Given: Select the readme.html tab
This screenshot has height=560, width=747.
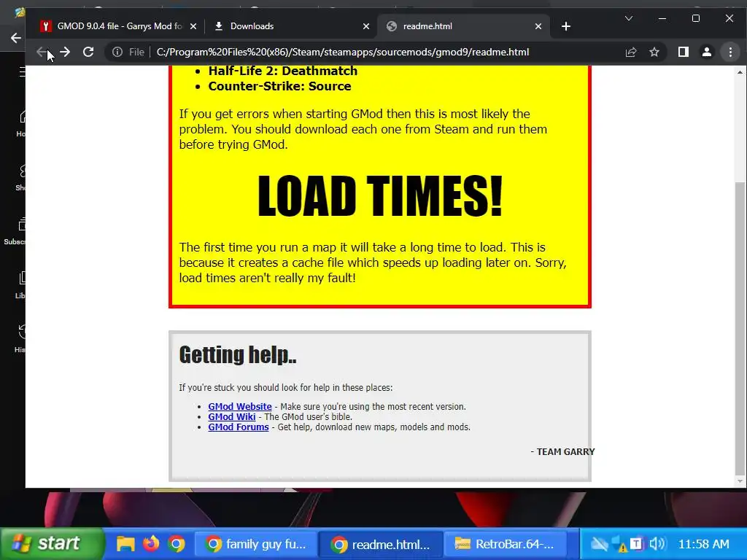Looking at the screenshot, I should click(465, 26).
